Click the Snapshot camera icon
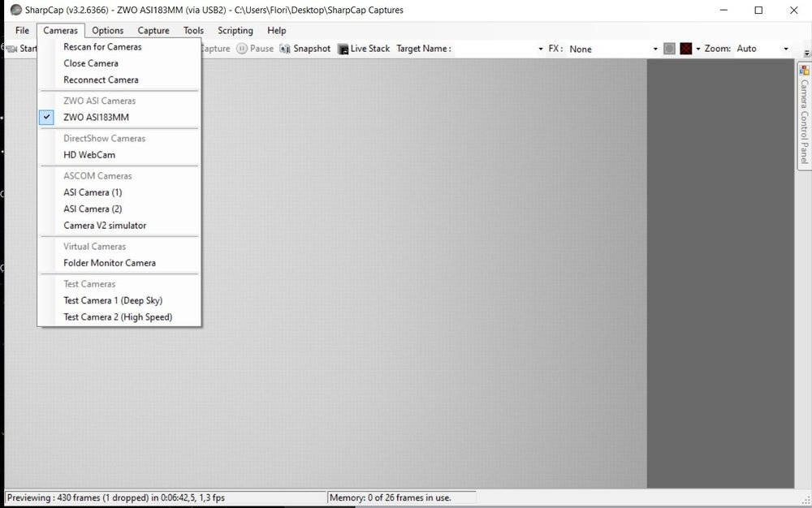Viewport: 812px width, 508px height. [285, 49]
